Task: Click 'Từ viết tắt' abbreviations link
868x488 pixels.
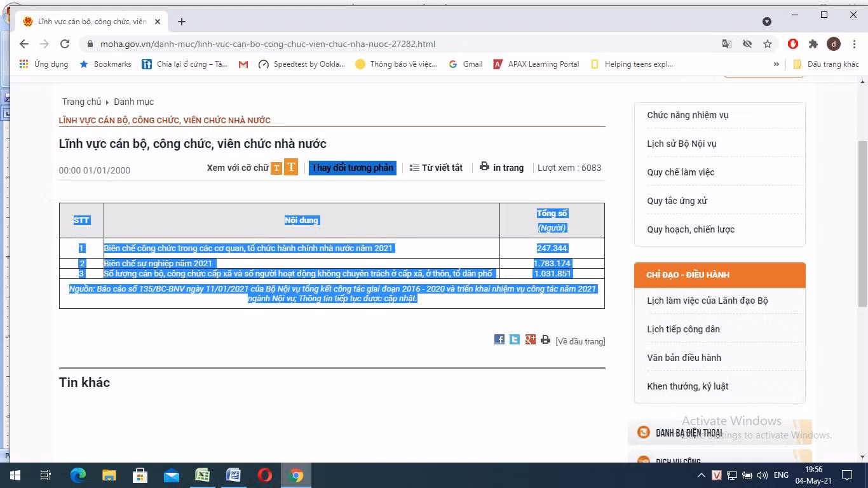Action: click(x=436, y=168)
